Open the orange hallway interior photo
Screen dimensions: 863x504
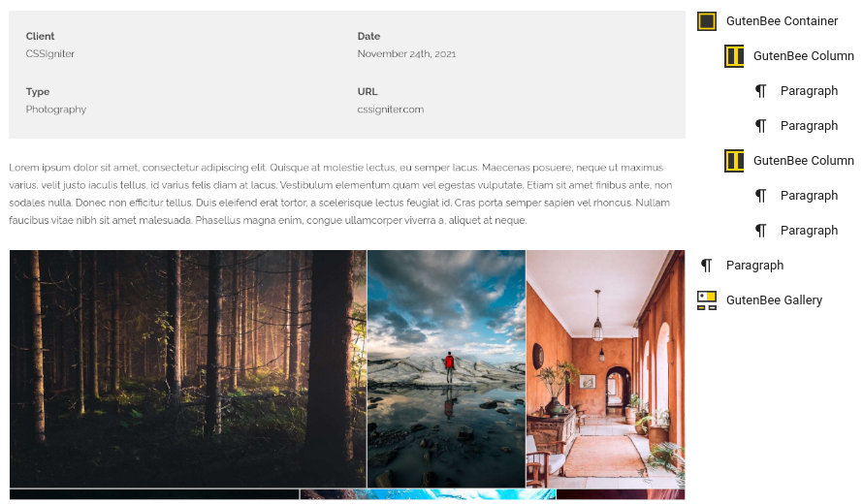tap(605, 368)
